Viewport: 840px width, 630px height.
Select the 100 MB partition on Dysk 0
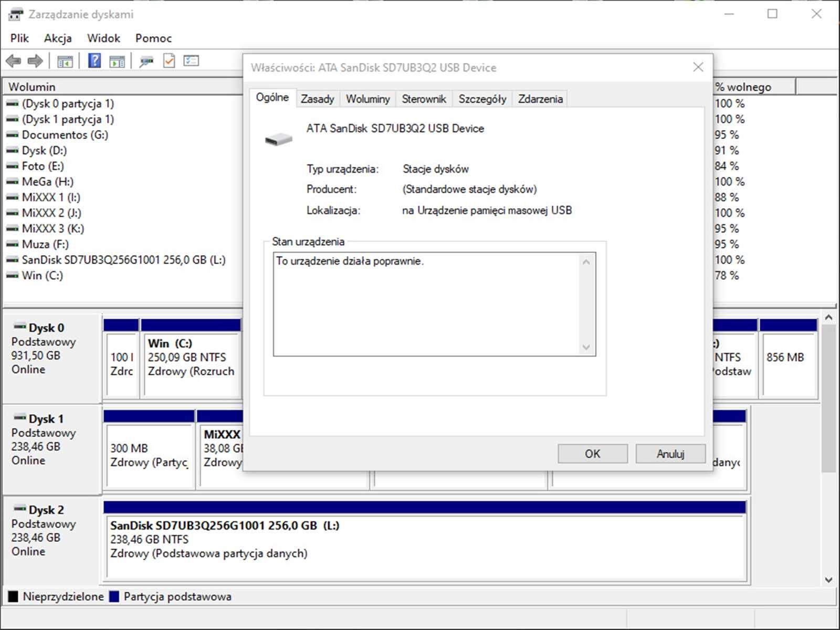(x=121, y=358)
